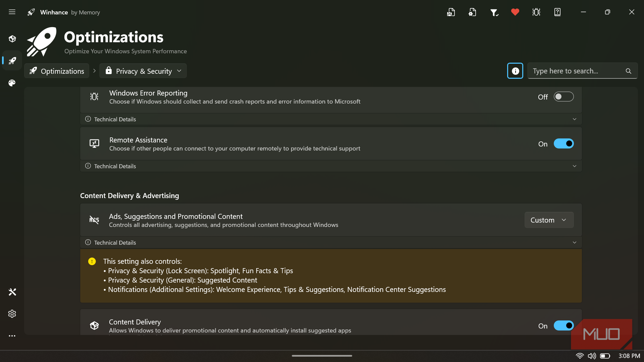Image resolution: width=644 pixels, height=362 pixels.
Task: Turn off Remote Assistance toggle
Action: (563, 143)
